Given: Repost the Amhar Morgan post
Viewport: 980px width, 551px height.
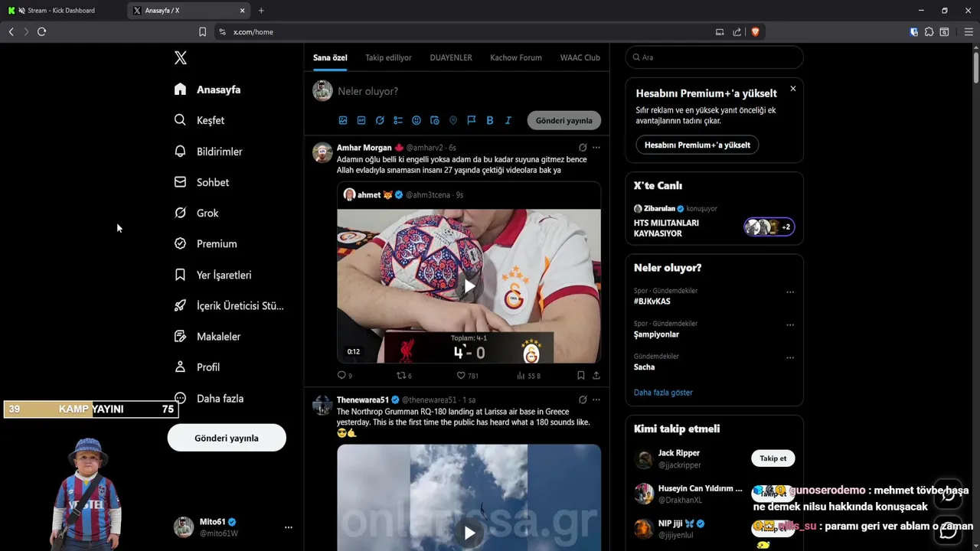Looking at the screenshot, I should click(403, 376).
